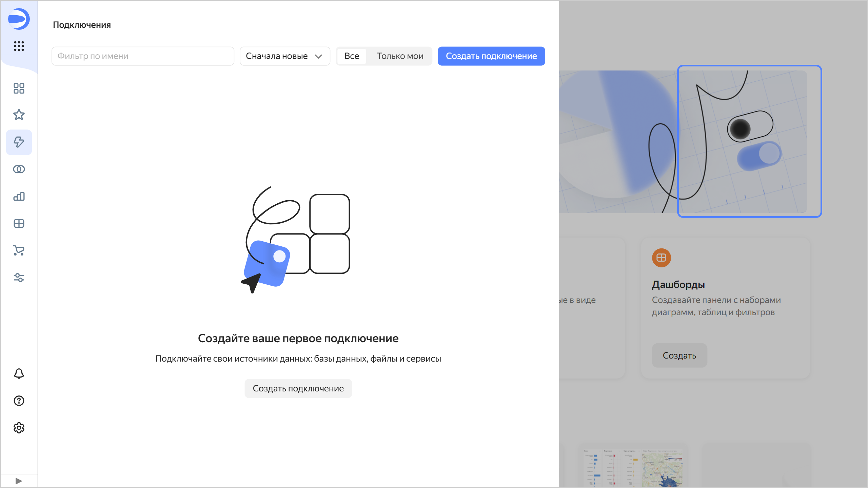Select the Connections lightning icon
The image size is (868, 488).
click(19, 142)
